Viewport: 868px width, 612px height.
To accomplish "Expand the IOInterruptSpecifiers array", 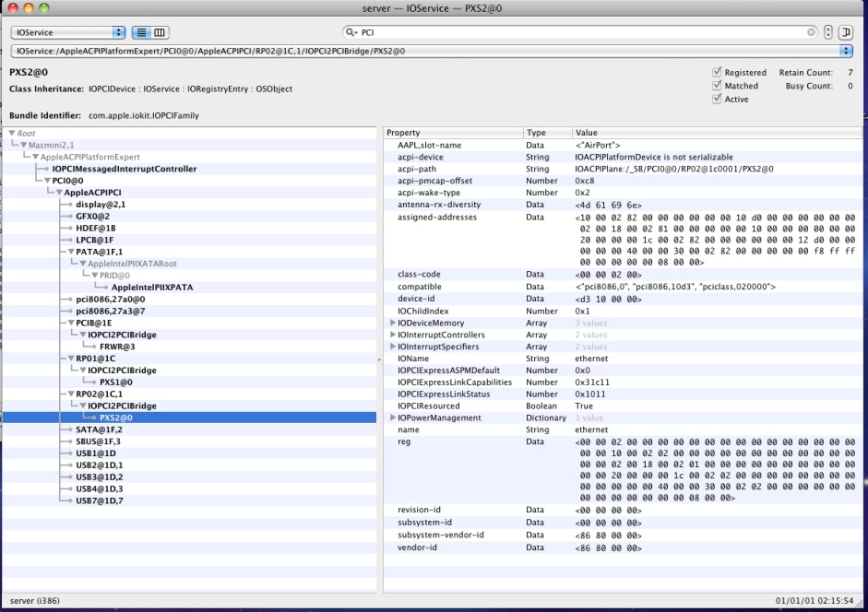I will click(x=392, y=347).
